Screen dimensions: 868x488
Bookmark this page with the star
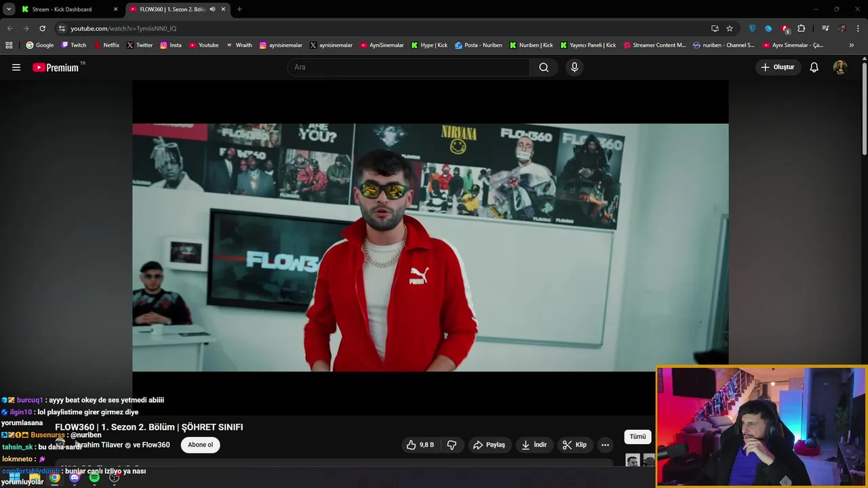[730, 28]
